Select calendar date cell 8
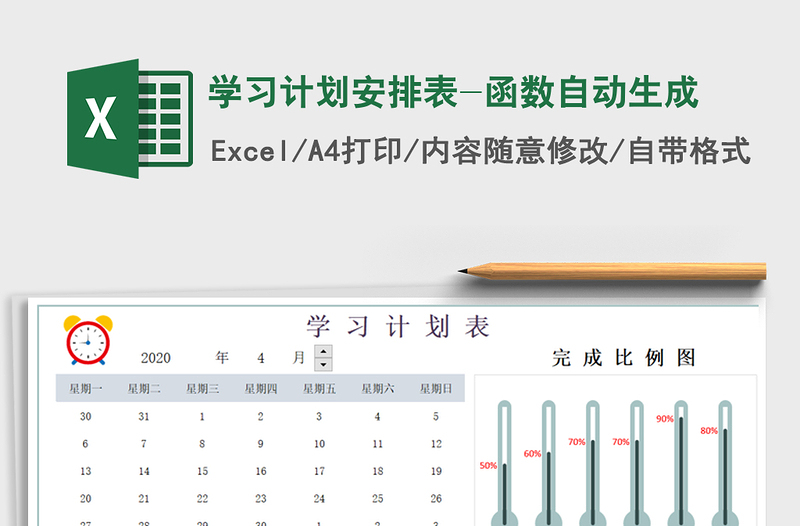This screenshot has width=800, height=526. [x=202, y=444]
